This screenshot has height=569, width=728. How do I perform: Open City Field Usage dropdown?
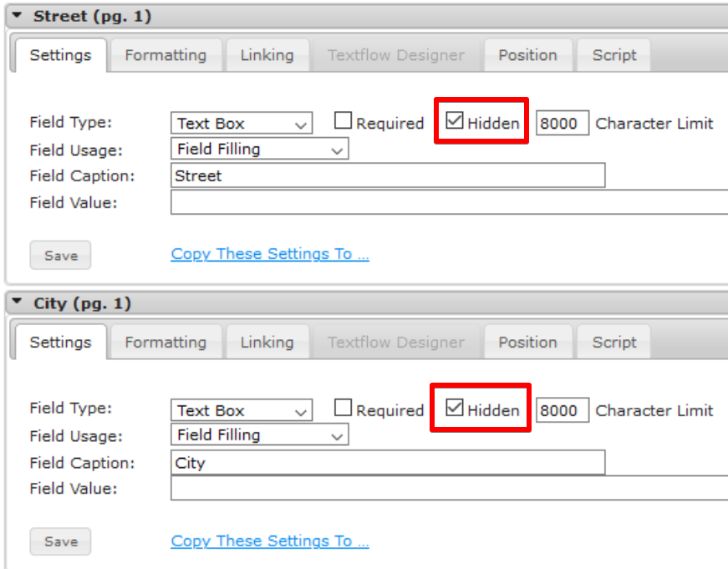260,434
